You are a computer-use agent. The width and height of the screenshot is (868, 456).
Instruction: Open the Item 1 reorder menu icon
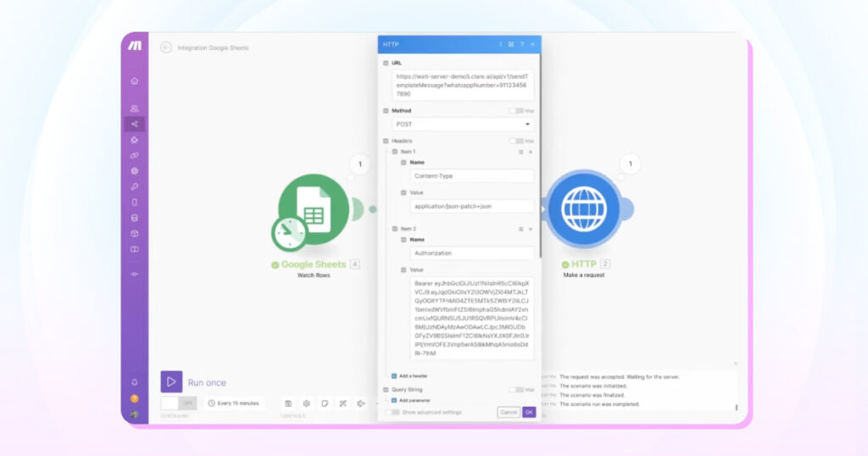click(521, 152)
